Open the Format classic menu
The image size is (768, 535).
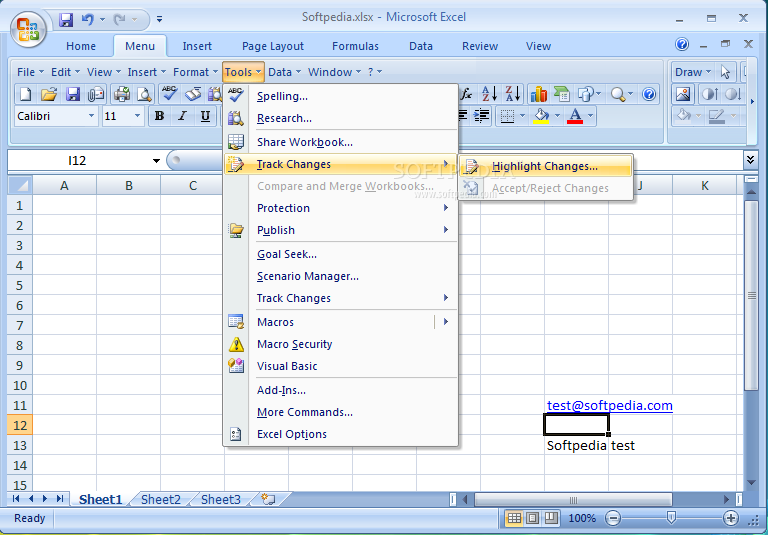195,73
